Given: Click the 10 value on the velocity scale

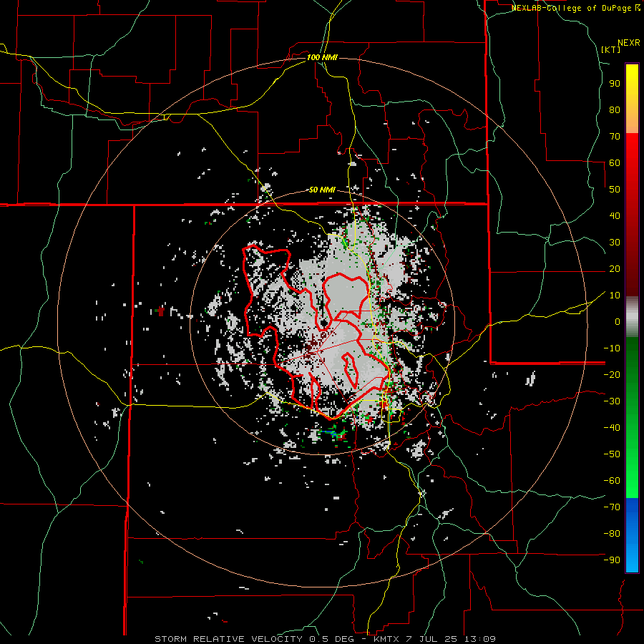Looking at the screenshot, I should 615,296.
